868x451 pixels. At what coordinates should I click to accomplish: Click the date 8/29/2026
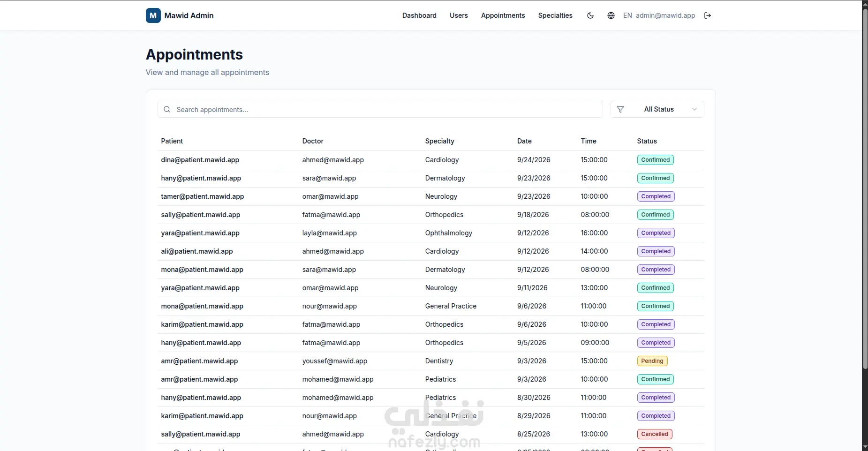click(534, 416)
